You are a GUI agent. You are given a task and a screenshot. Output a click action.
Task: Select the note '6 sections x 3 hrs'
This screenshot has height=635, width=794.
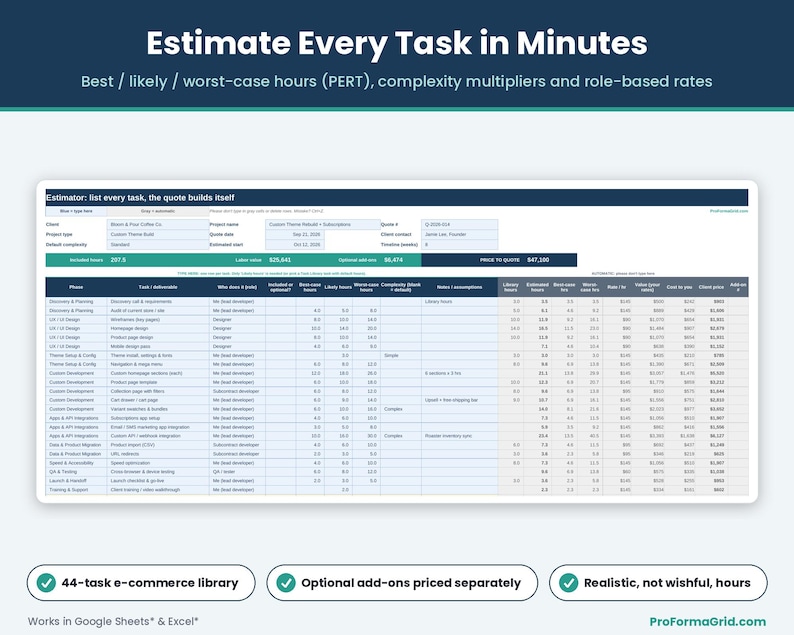click(x=459, y=373)
